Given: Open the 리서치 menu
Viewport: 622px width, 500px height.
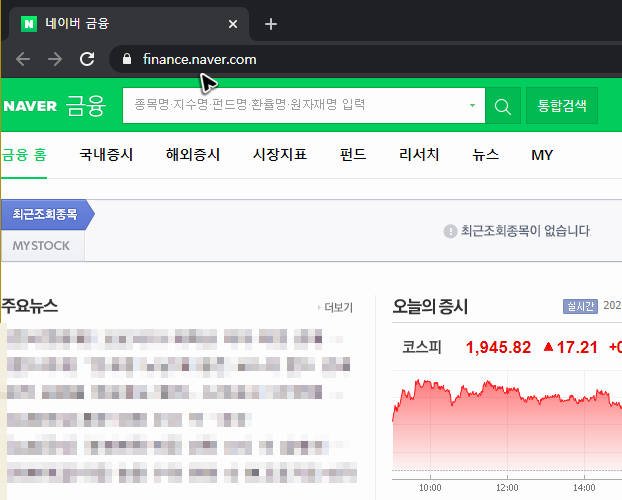Looking at the screenshot, I should tap(419, 155).
